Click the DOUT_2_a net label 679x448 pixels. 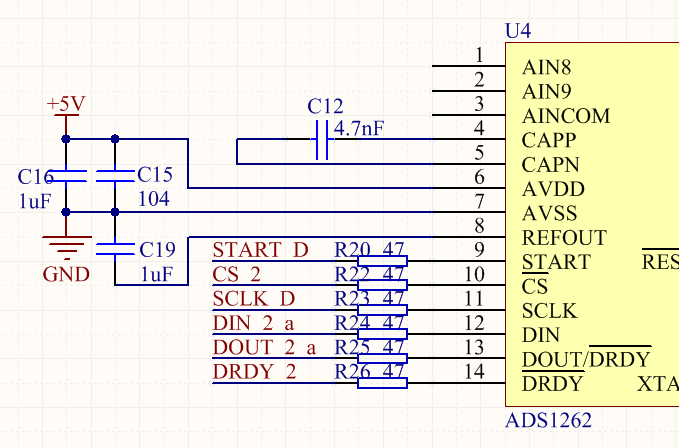[x=264, y=347]
